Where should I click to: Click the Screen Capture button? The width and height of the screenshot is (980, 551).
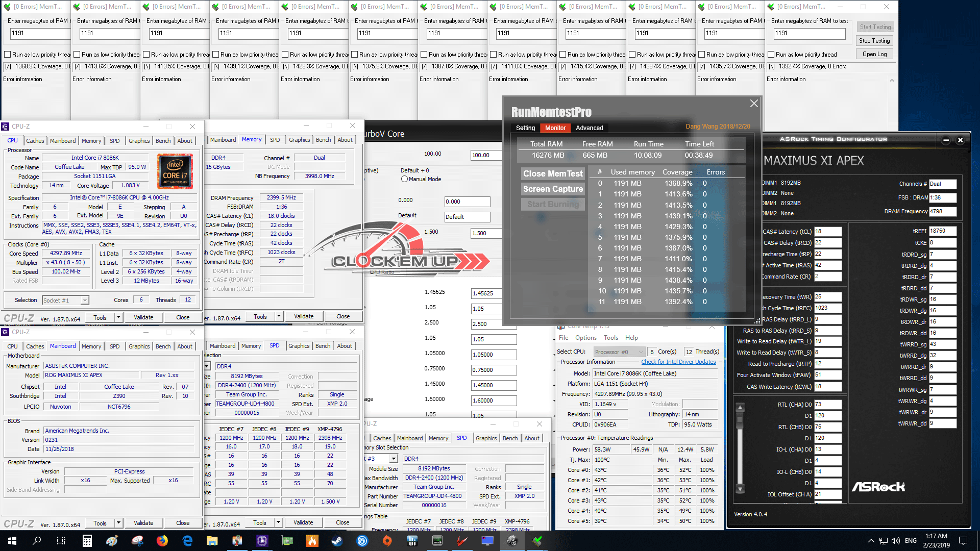[x=553, y=189]
